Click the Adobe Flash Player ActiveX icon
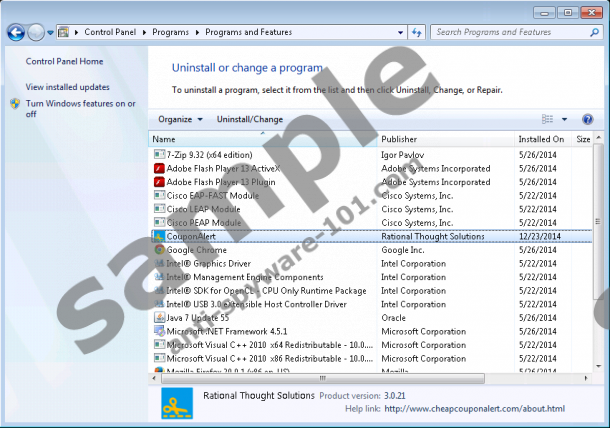 (x=158, y=169)
